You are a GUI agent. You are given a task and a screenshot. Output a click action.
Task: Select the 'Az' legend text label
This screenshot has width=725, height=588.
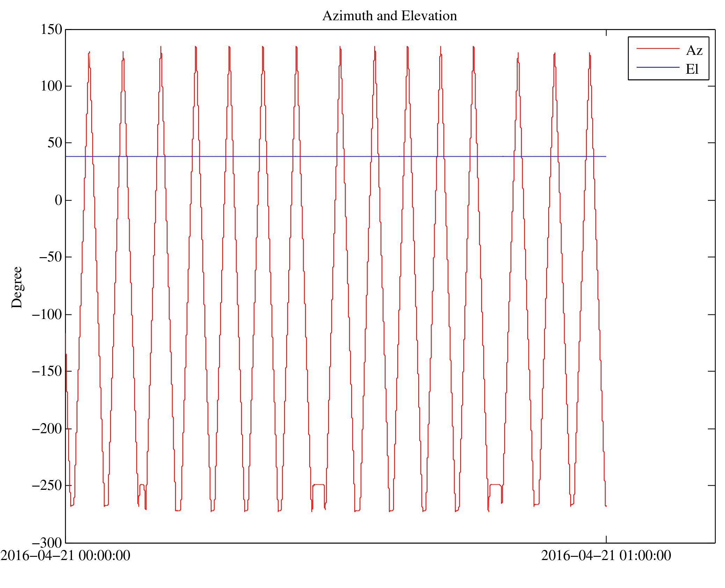click(694, 51)
